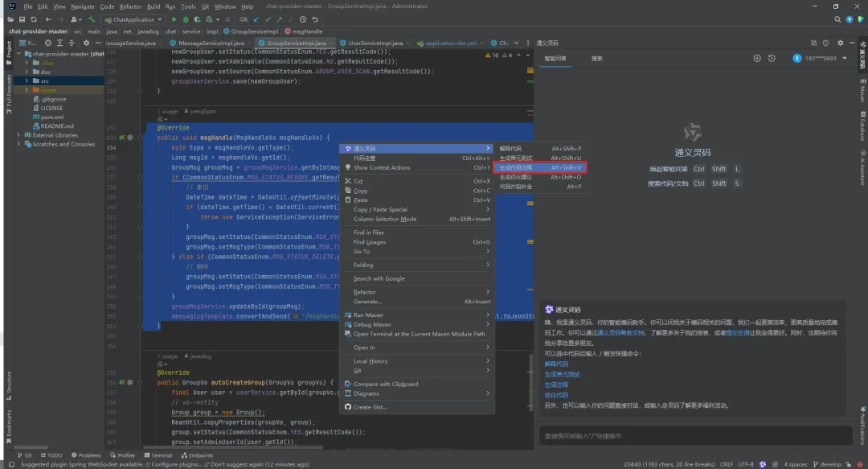Click the Back navigation arrow

point(48,19)
